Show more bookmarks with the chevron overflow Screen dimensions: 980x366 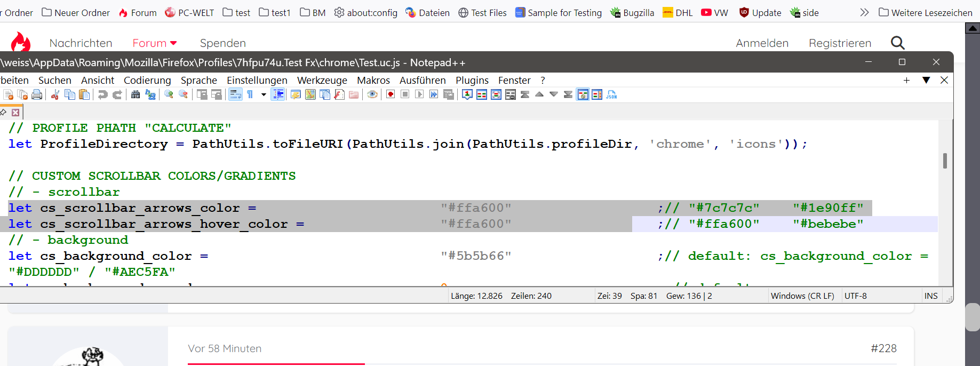click(x=864, y=12)
